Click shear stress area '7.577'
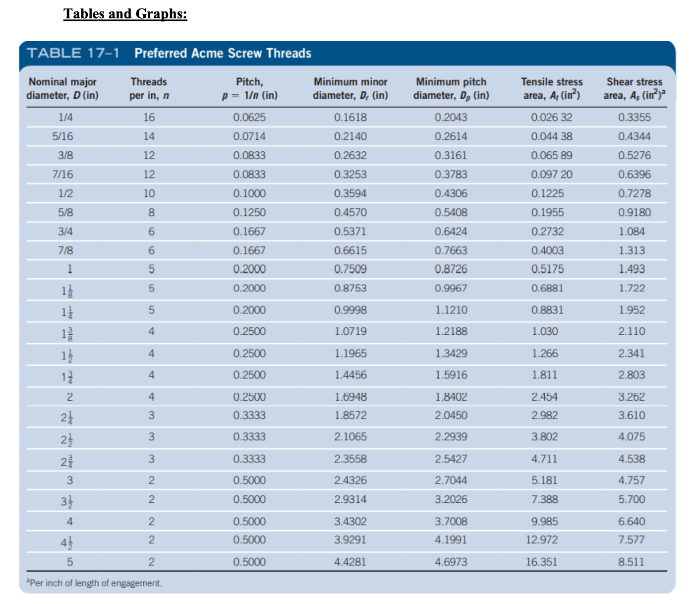This screenshot has height=604, width=700. click(x=632, y=540)
